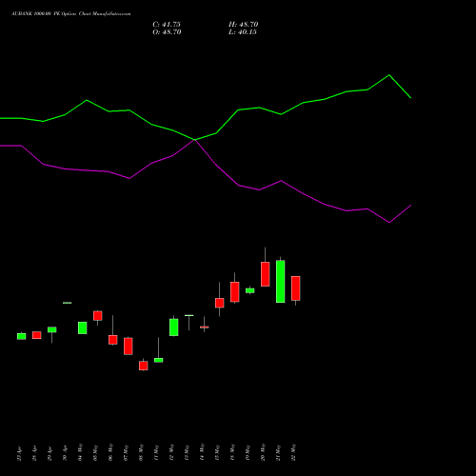Click the 30 Apr date label

66,453
